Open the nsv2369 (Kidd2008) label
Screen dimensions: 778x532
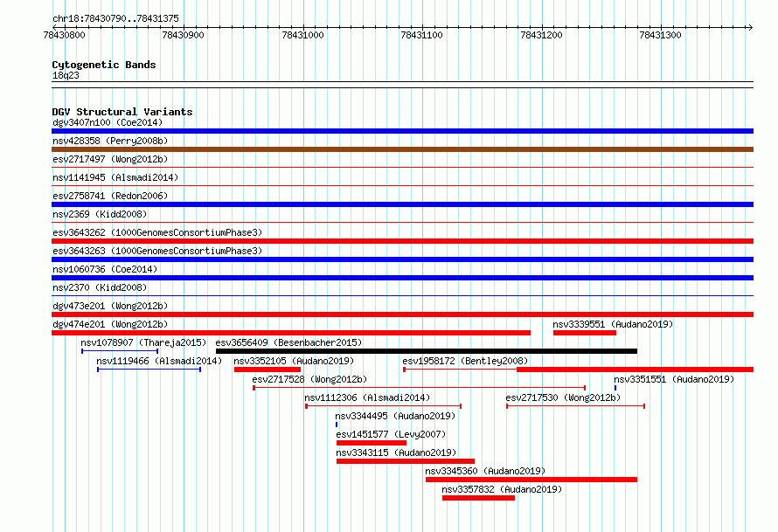pyautogui.click(x=100, y=214)
